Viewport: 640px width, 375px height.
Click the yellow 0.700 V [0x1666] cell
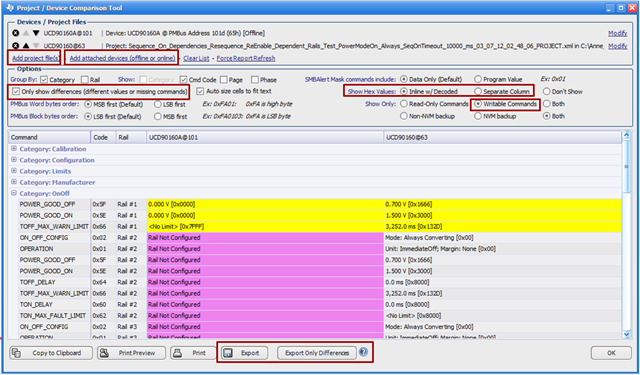pos(502,204)
